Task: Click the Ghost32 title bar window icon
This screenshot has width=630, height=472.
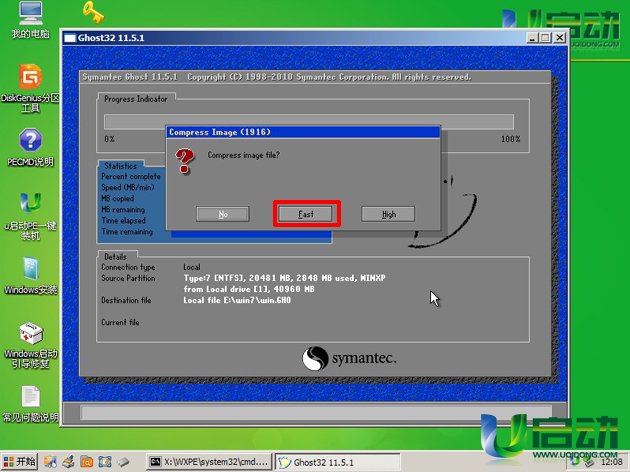Action: [70, 38]
